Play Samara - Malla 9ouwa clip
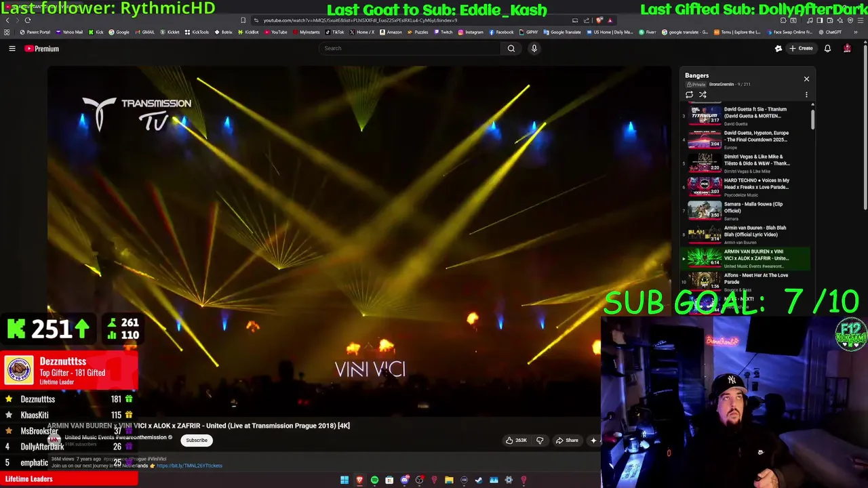The width and height of the screenshot is (868, 488). pos(745,211)
